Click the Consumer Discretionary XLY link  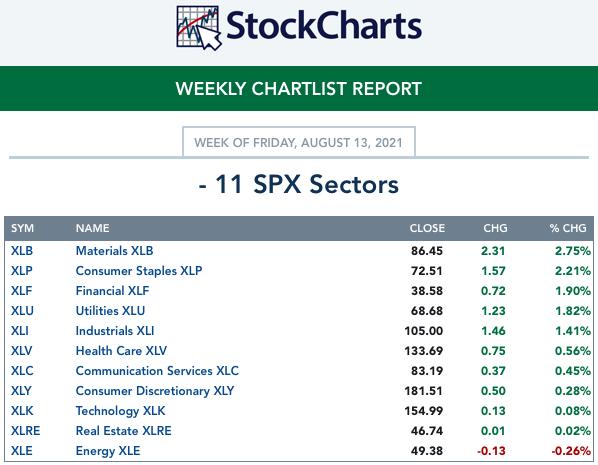(155, 391)
